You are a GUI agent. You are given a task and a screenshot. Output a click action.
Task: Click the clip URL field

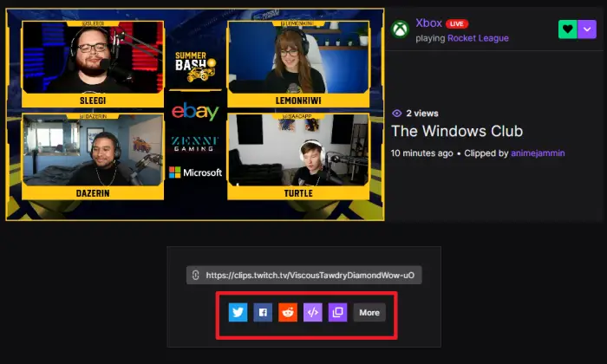click(x=303, y=275)
